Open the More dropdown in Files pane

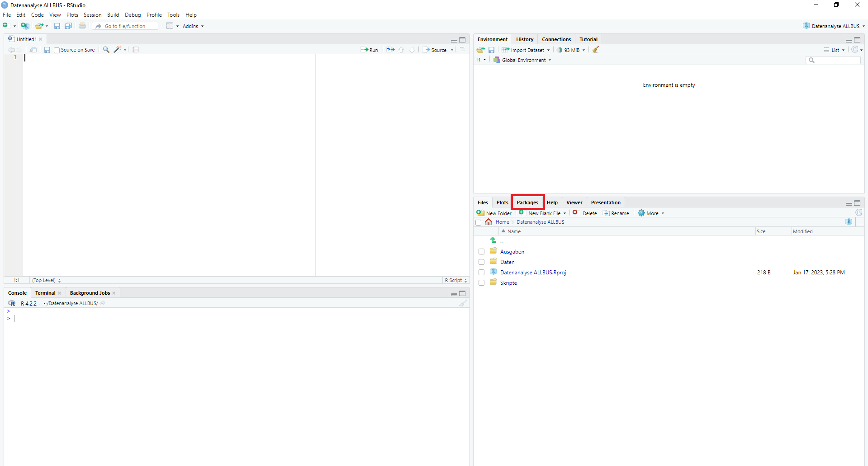pyautogui.click(x=651, y=213)
